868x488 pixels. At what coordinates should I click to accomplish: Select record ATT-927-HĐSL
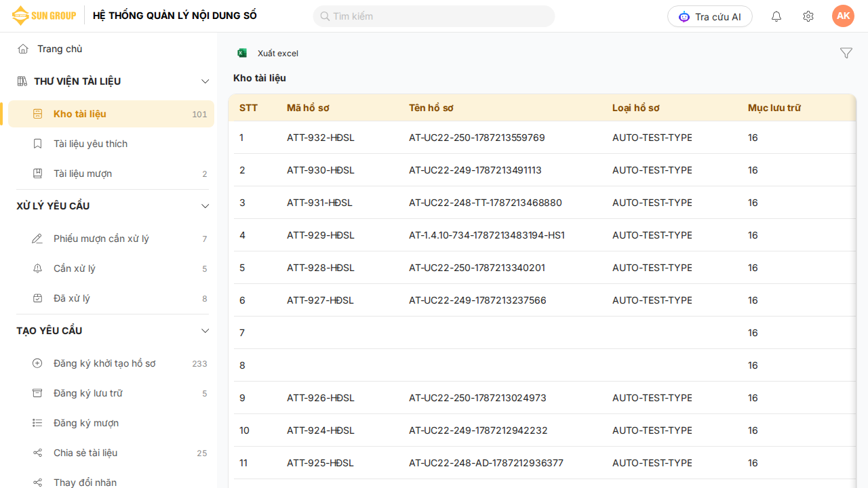pyautogui.click(x=321, y=300)
